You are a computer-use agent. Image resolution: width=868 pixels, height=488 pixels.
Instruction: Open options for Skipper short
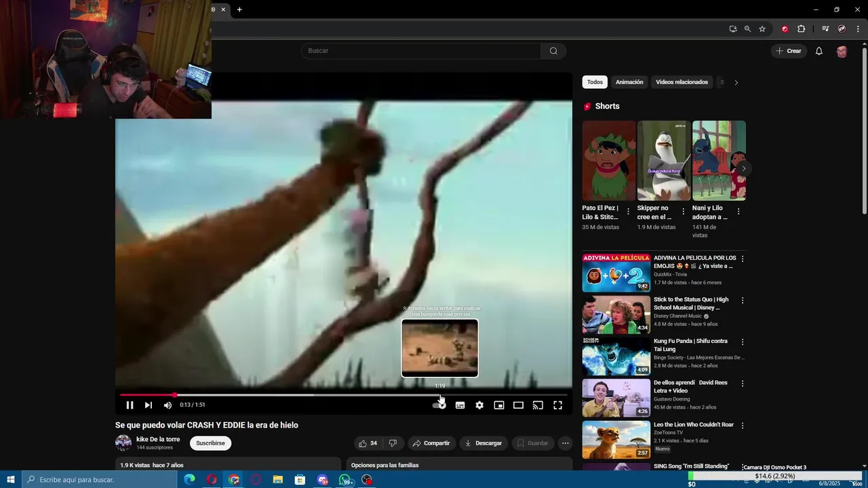pos(683,211)
